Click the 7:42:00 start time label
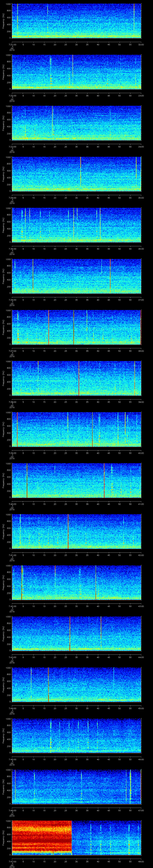The width and height of the screenshot is (153, 868). (12, 606)
